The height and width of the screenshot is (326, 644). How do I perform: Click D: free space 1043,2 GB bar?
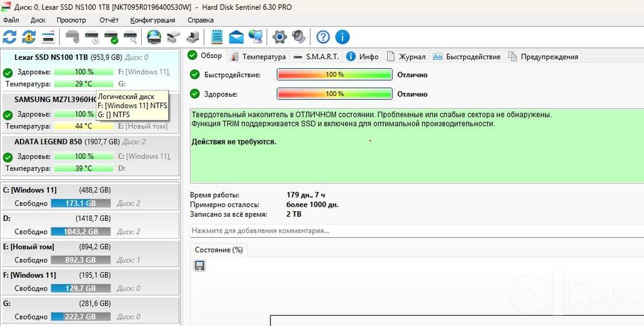coord(80,231)
